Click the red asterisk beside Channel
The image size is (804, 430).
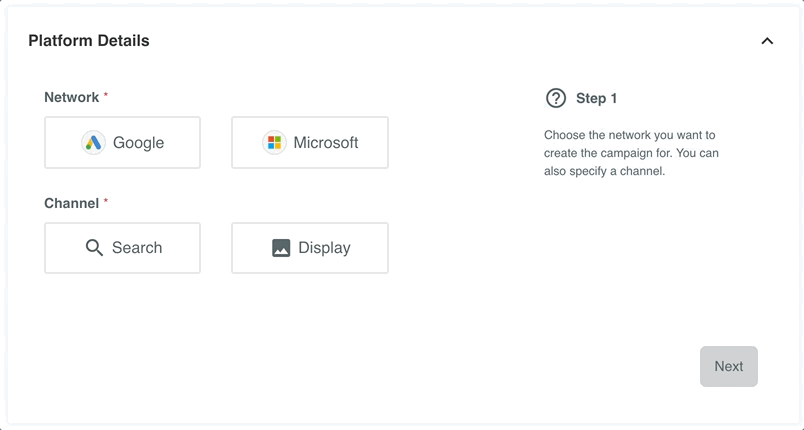pyautogui.click(x=106, y=201)
